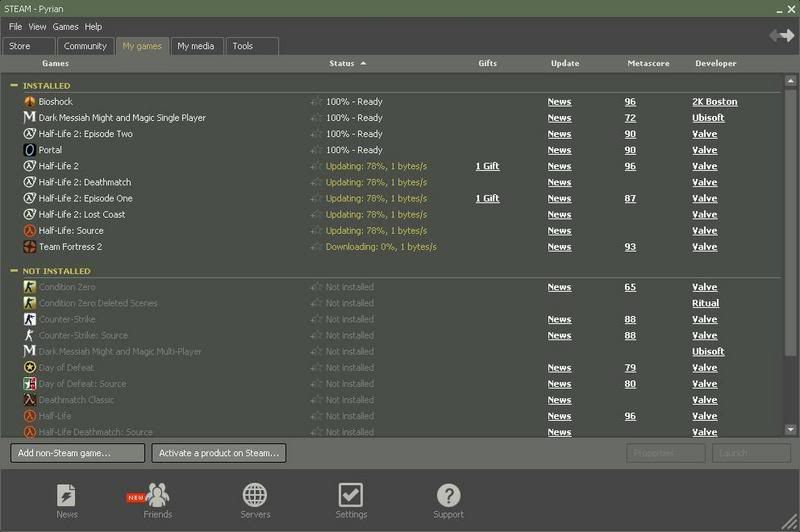Viewport: 800px width, 532px height.
Task: Click the Half-Life 2: Lost Coast icon
Action: point(30,214)
